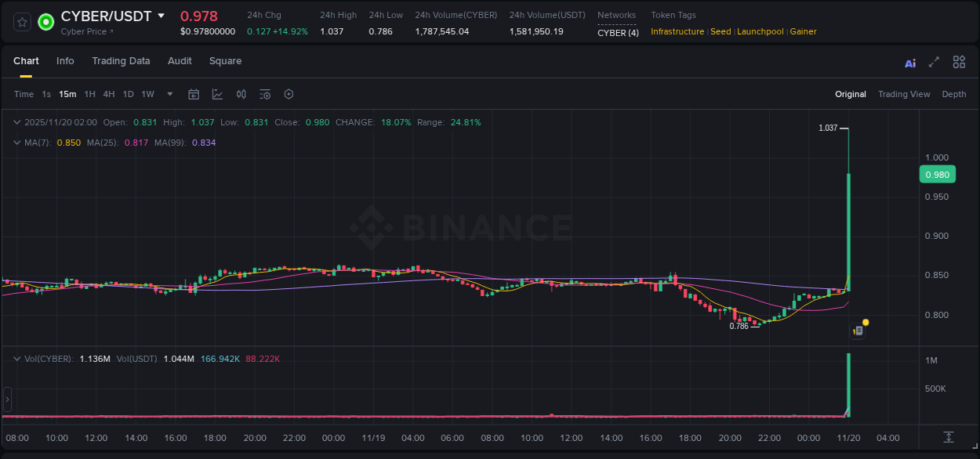
Task: Launch the Binance Ai assistant icon
Action: coord(909,62)
